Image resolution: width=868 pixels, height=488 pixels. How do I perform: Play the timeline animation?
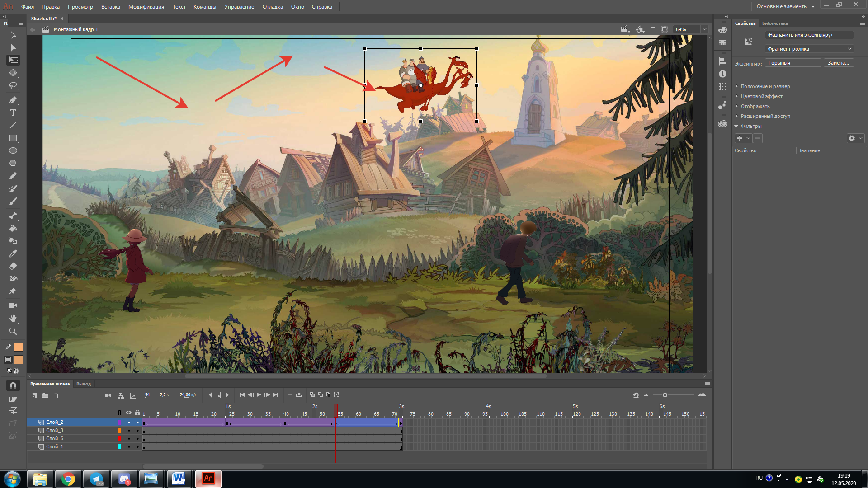[x=259, y=395]
